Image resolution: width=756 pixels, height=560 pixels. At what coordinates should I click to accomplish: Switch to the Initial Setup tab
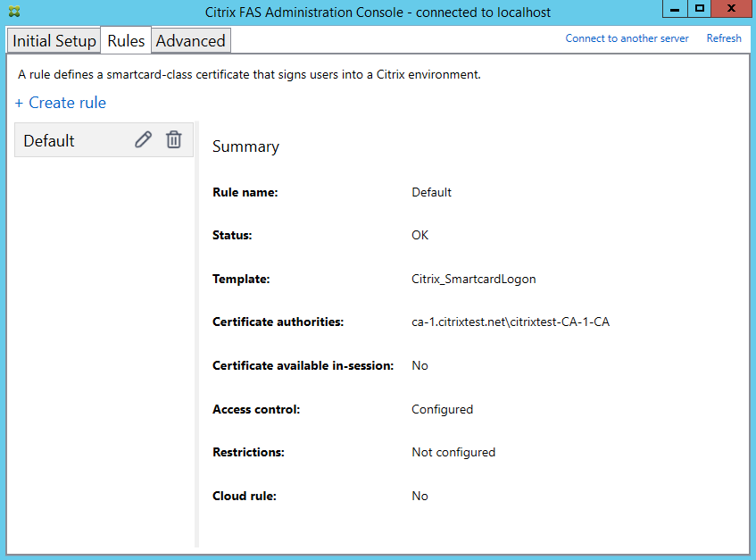point(54,40)
